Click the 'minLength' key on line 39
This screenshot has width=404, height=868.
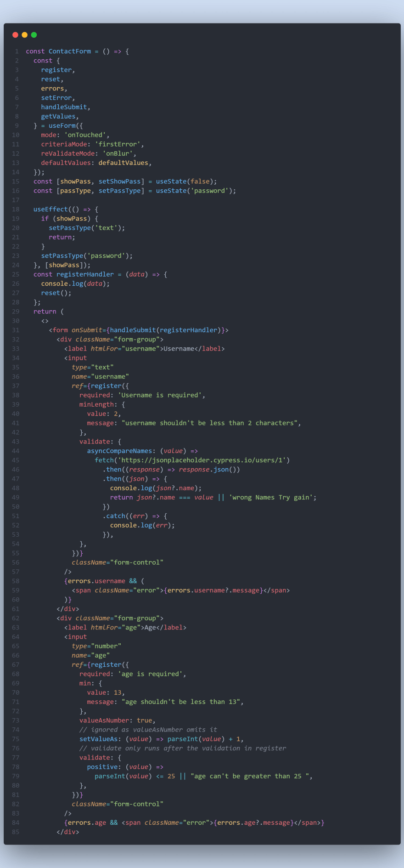[x=96, y=405]
